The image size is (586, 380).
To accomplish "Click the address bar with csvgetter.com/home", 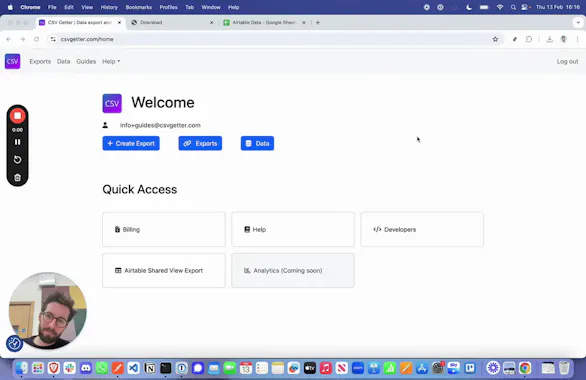I will pyautogui.click(x=276, y=39).
